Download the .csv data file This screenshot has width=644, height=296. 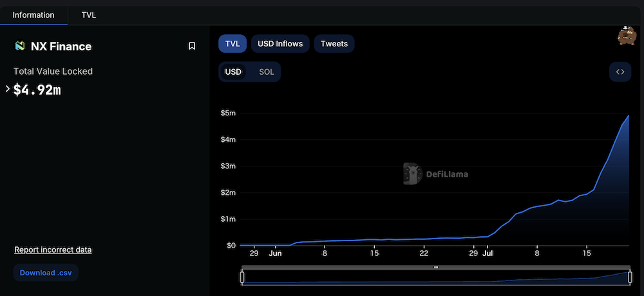point(46,272)
